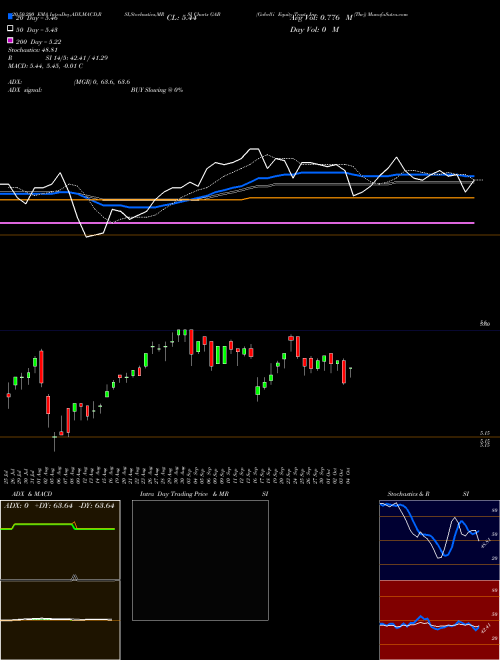This screenshot has width=500, height=660.
Task: Click the blue 20 Day legend swatch
Action: [x=10, y=17]
